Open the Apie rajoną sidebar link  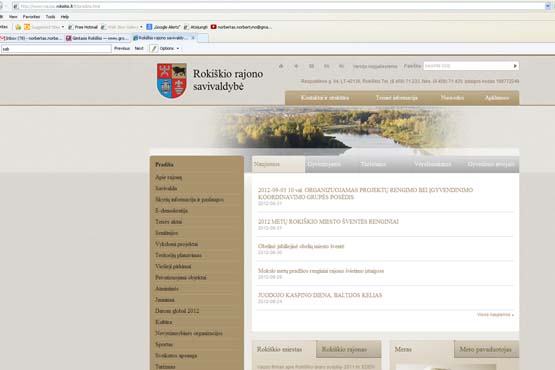click(168, 177)
